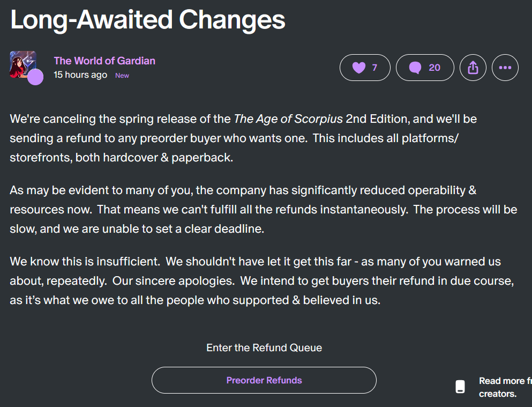
Task: Like the post with the heart icon
Action: pyautogui.click(x=359, y=68)
